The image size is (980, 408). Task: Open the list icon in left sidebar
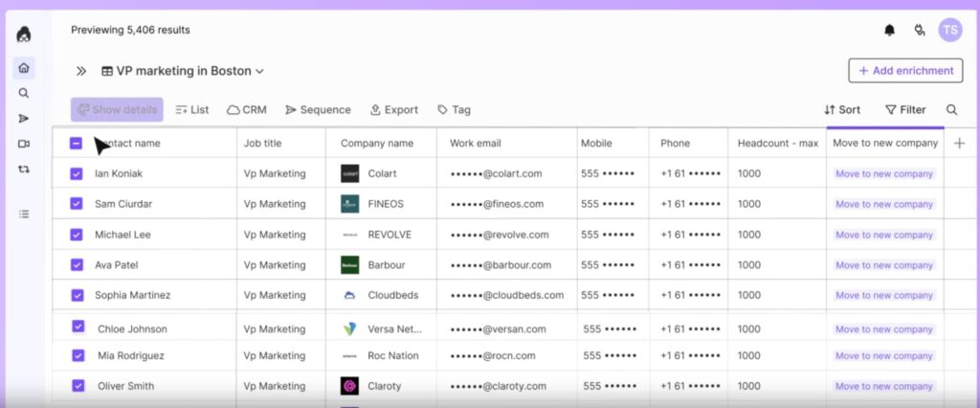(x=24, y=214)
